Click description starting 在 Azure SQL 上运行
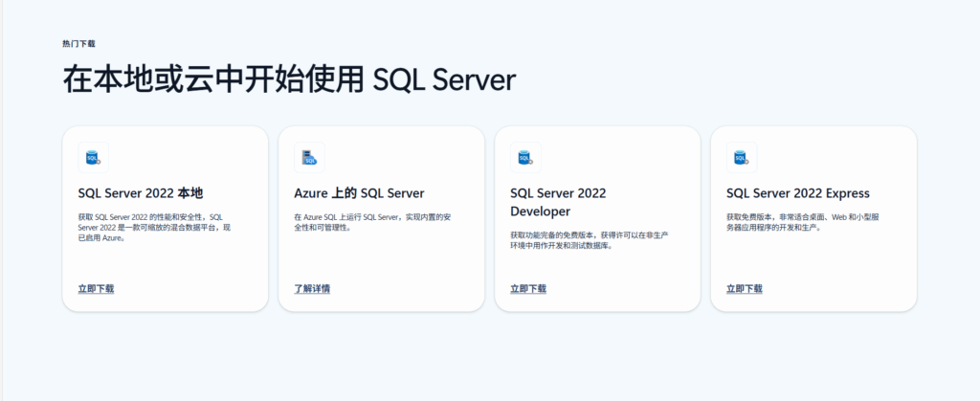980x401 pixels. pos(372,222)
